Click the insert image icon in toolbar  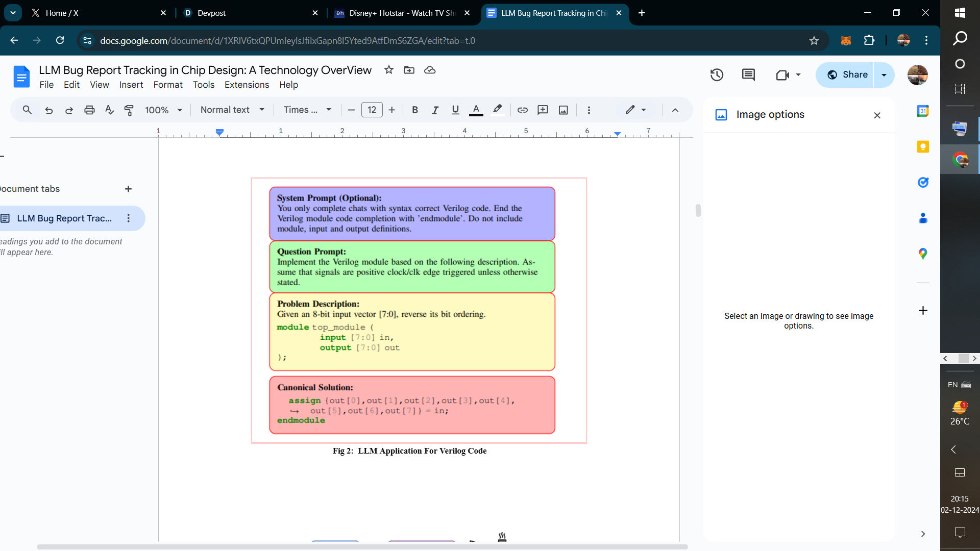[x=563, y=110]
